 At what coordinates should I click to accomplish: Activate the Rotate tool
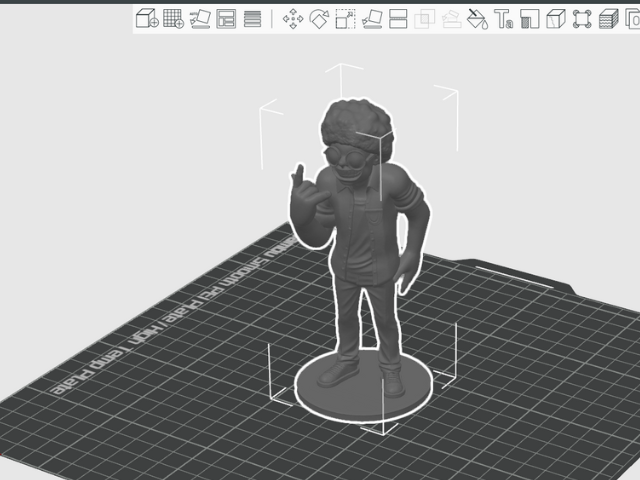point(319,18)
